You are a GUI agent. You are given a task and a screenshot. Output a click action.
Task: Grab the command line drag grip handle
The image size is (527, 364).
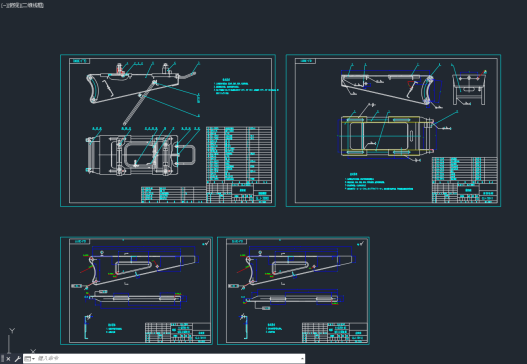(2, 359)
